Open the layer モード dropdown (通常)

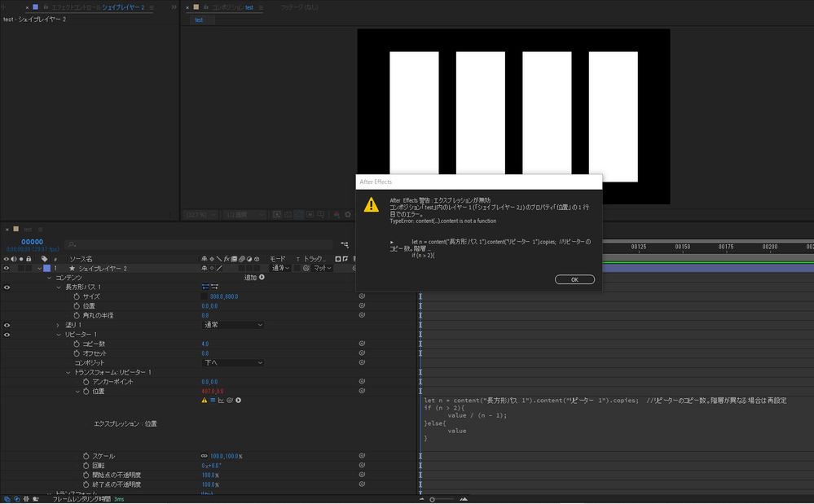(280, 268)
